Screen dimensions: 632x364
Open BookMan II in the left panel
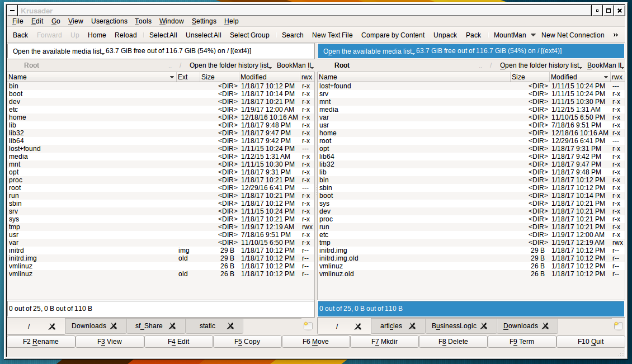(x=295, y=65)
